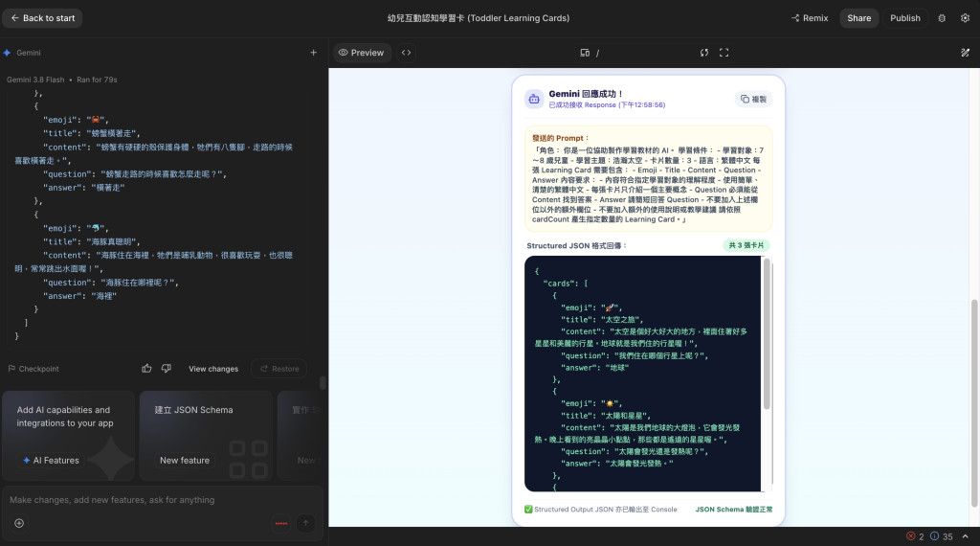The width and height of the screenshot is (980, 546).
Task: Open the device preview selector icon
Action: click(585, 53)
